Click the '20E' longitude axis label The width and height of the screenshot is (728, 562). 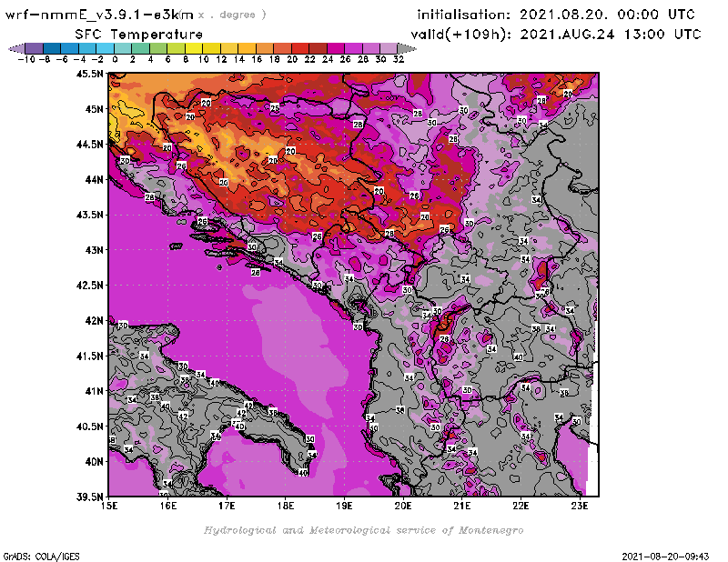[x=403, y=506]
